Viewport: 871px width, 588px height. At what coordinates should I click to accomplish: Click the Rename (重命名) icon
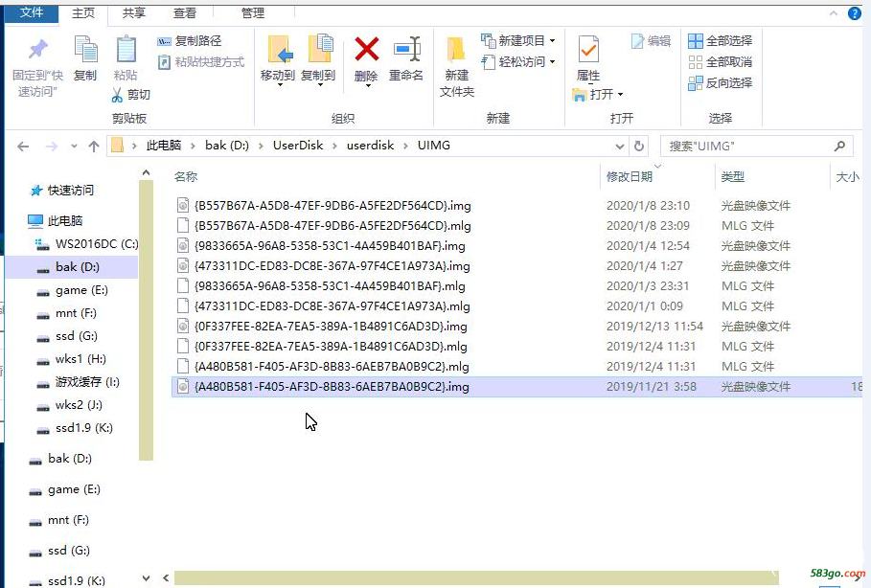406,50
